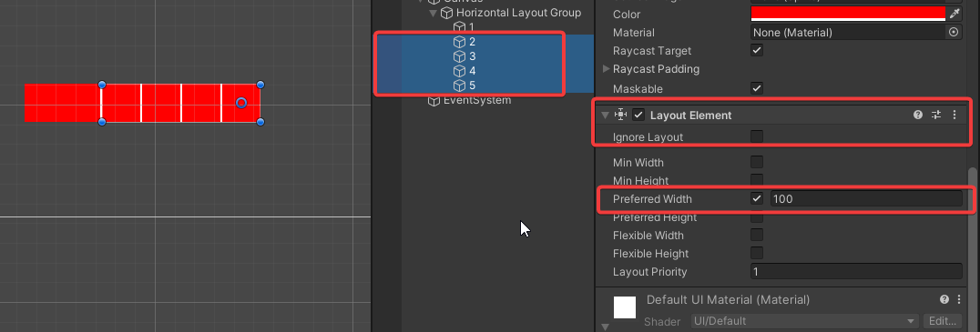
Task: Open the Material object picker circle
Action: pyautogui.click(x=954, y=32)
